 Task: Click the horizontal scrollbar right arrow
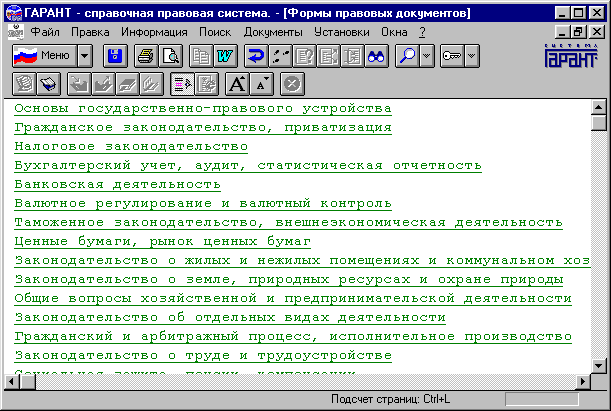583,381
